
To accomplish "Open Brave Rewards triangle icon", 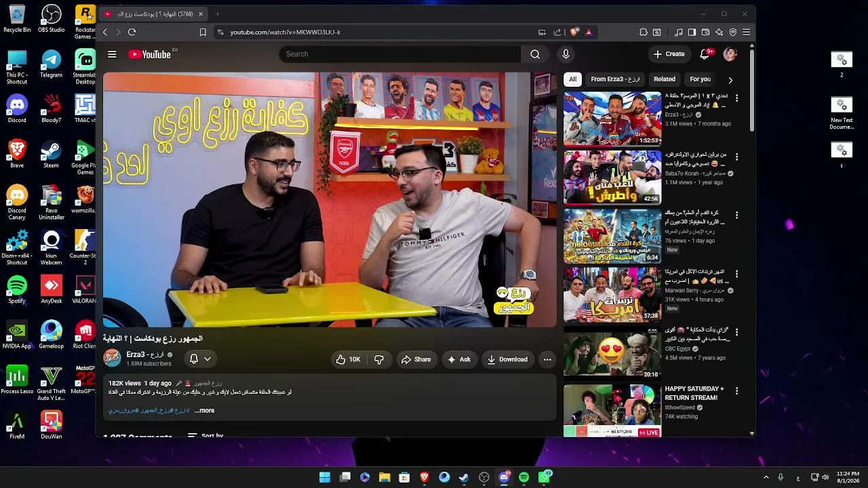I will pyautogui.click(x=589, y=32).
